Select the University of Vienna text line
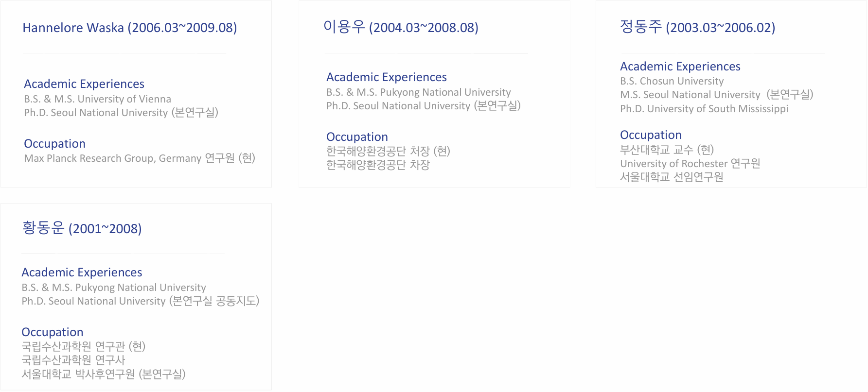 [x=97, y=99]
